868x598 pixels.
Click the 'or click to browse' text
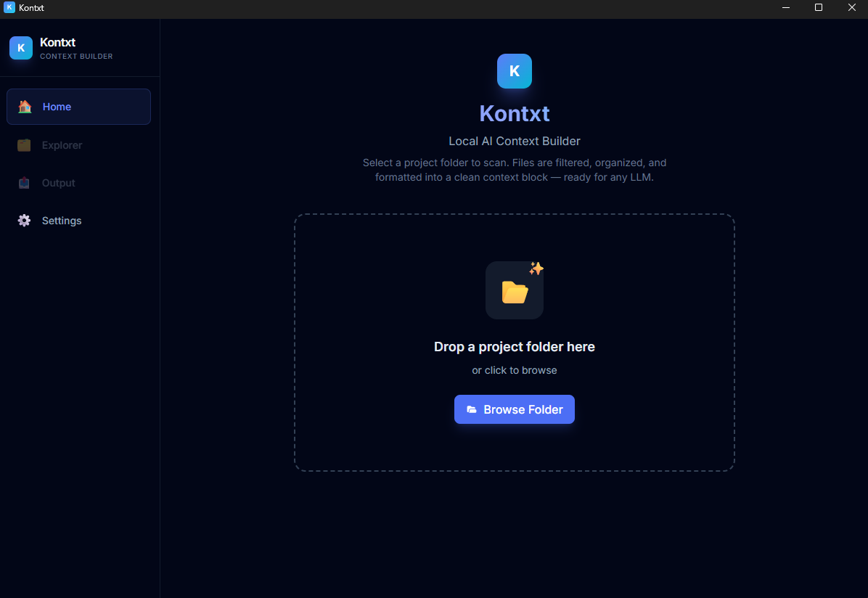(515, 370)
